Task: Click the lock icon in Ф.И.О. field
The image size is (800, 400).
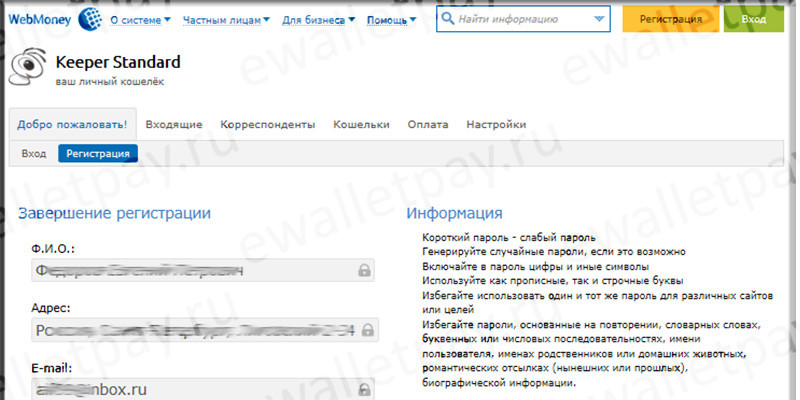Action: point(364,270)
